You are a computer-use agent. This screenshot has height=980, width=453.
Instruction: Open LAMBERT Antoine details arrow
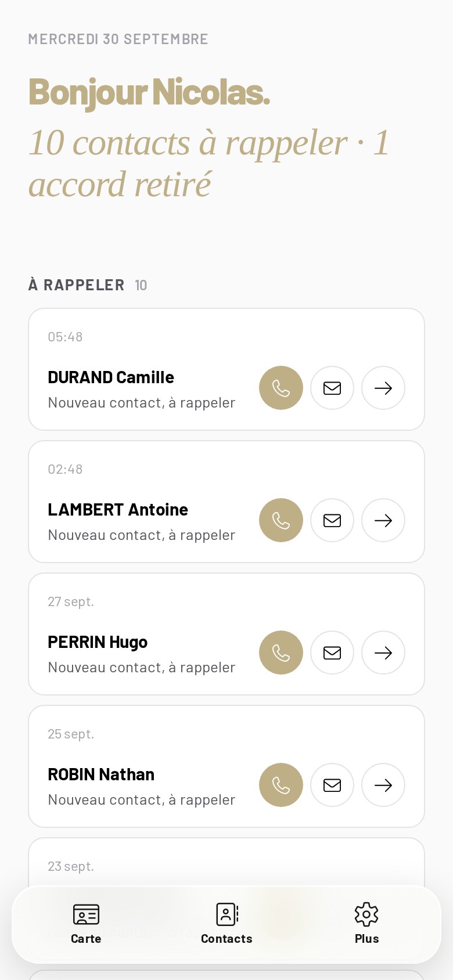[x=383, y=520]
